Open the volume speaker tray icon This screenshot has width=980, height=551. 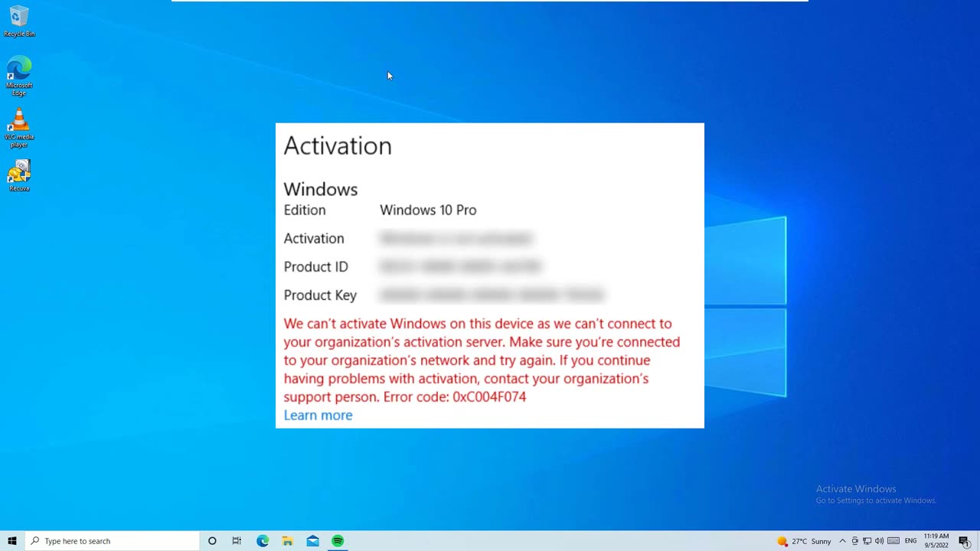tap(880, 541)
